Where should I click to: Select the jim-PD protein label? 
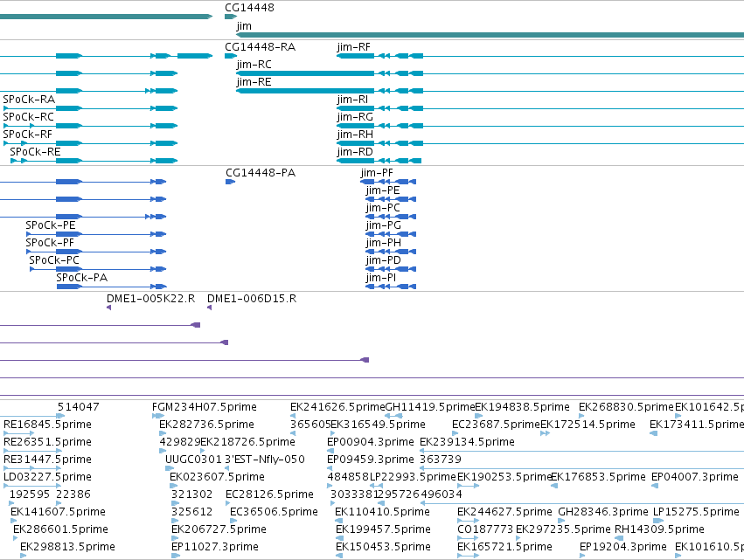coord(384,261)
